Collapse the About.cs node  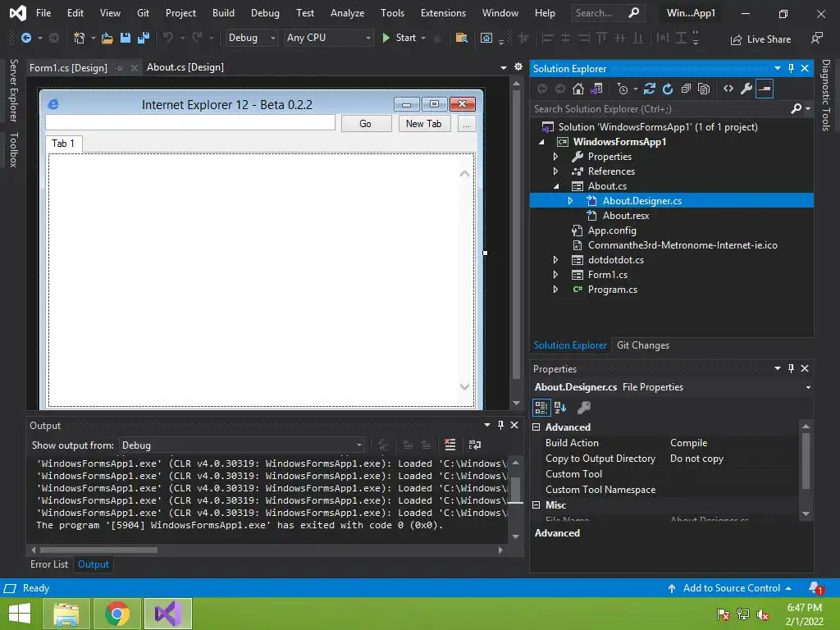coord(556,186)
